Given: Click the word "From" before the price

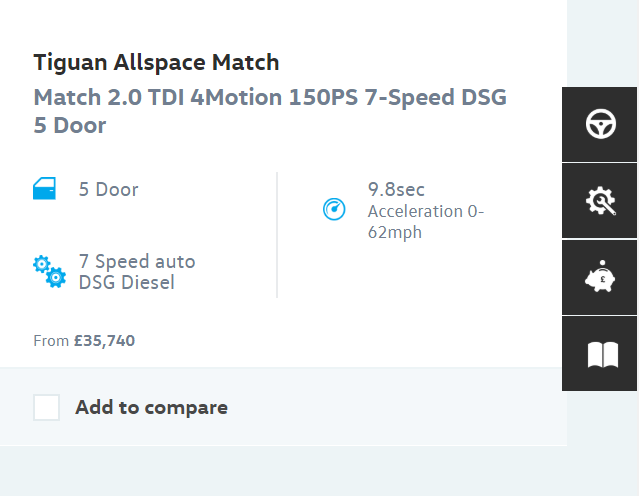Looking at the screenshot, I should [51, 341].
